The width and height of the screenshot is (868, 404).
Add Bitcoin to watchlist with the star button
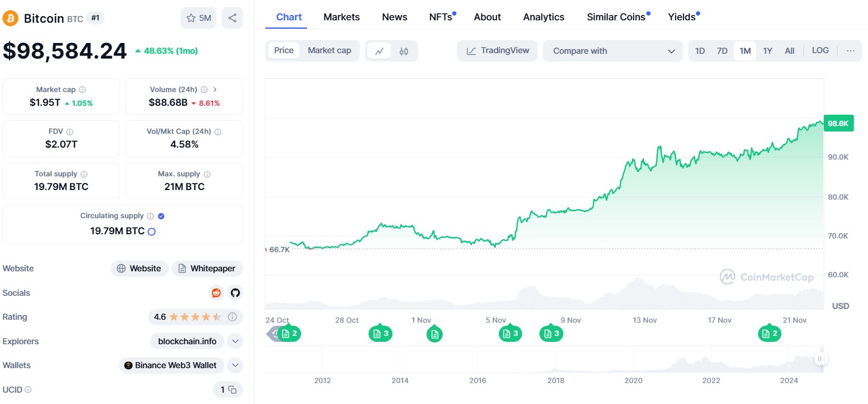[x=198, y=18]
